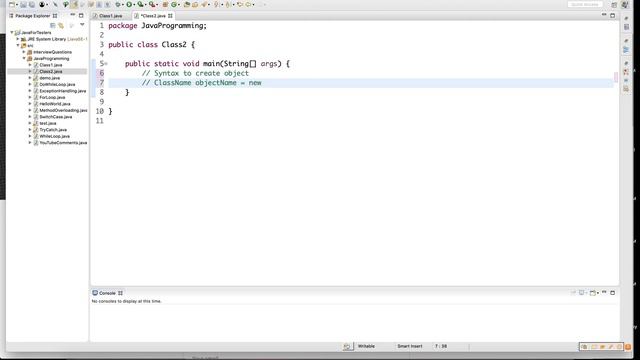Image resolution: width=640 pixels, height=360 pixels.
Task: Click the New Java Package icon
Action: pos(165,4)
